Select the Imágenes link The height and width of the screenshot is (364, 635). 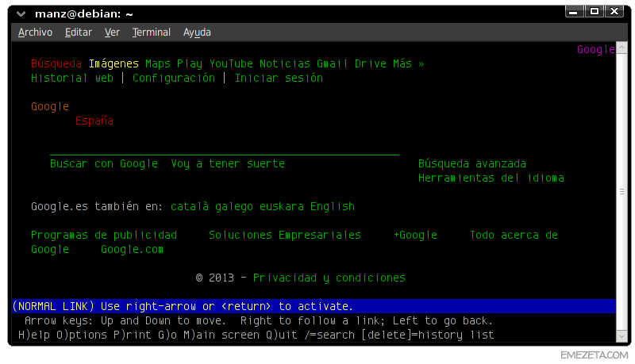pos(114,64)
